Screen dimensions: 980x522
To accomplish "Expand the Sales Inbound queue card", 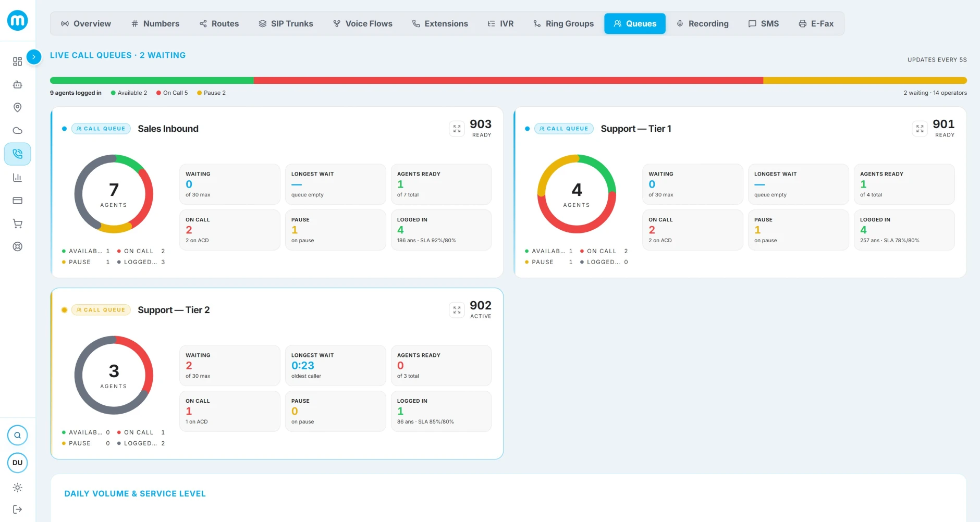I will [457, 129].
